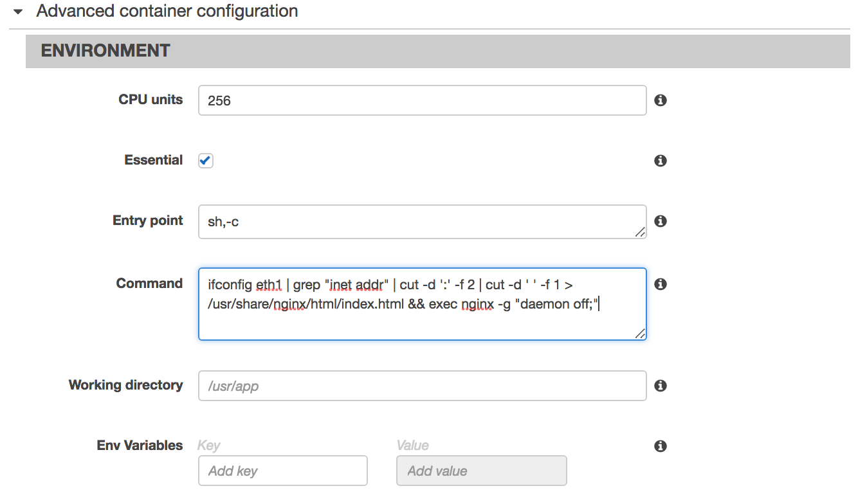Click the Env Variables label
The width and height of the screenshot is (867, 504).
point(140,446)
